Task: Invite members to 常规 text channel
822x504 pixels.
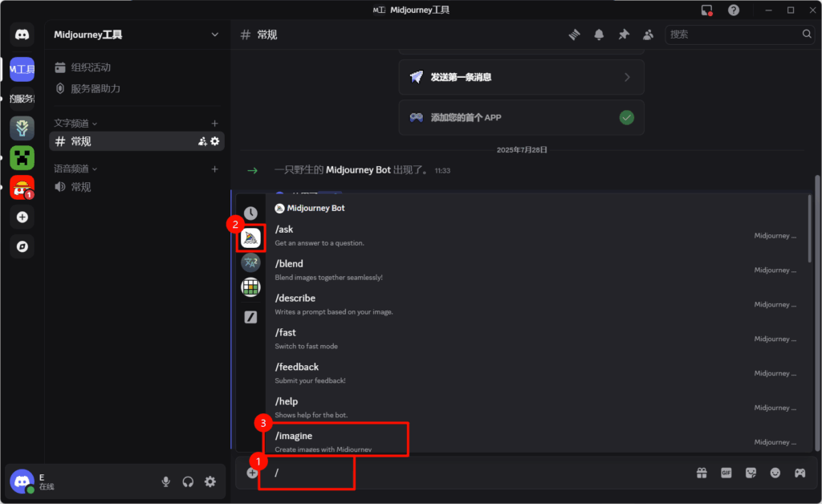Action: 202,141
